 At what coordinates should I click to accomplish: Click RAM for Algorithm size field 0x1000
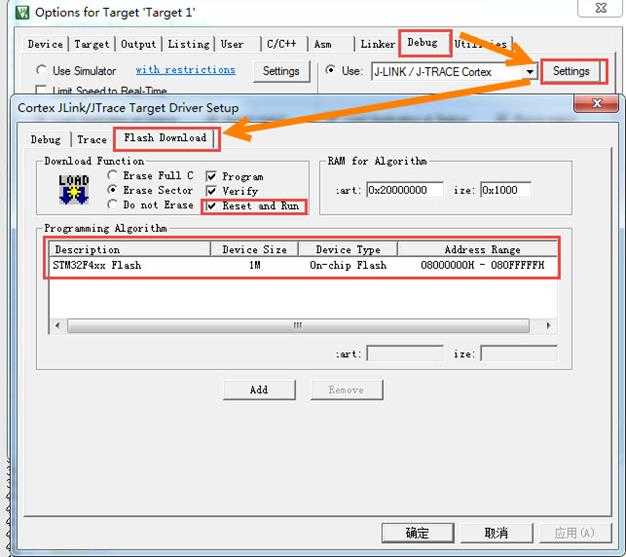coord(505,190)
